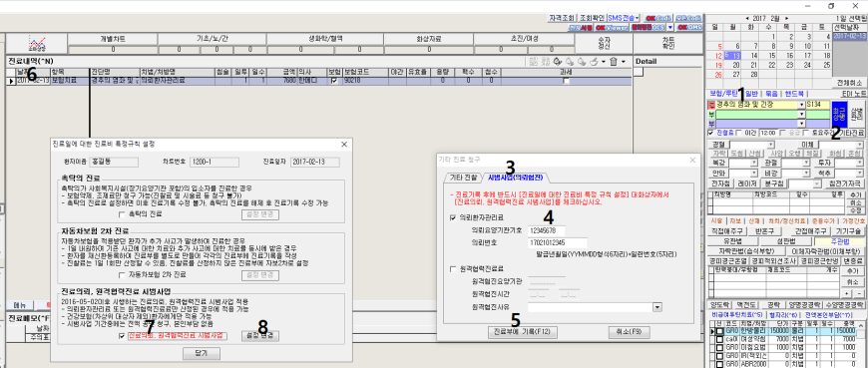The image size is (868, 368).
Task: Check the 원격협력진료료 checkbox
Action: coord(454,269)
